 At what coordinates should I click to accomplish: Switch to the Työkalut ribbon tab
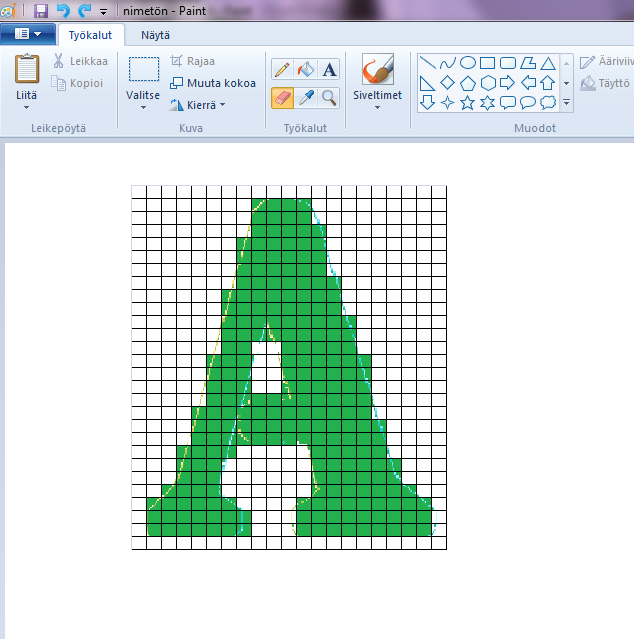click(x=90, y=35)
